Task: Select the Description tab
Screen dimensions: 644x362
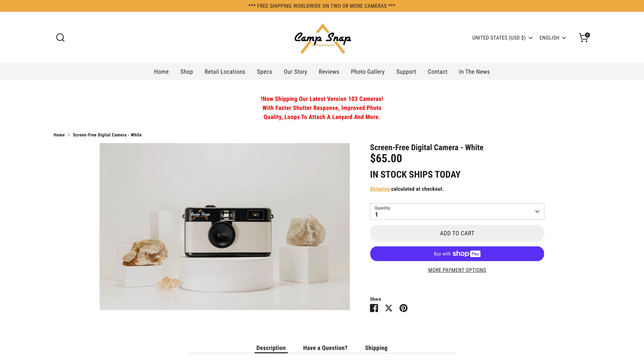Action: pyautogui.click(x=271, y=348)
